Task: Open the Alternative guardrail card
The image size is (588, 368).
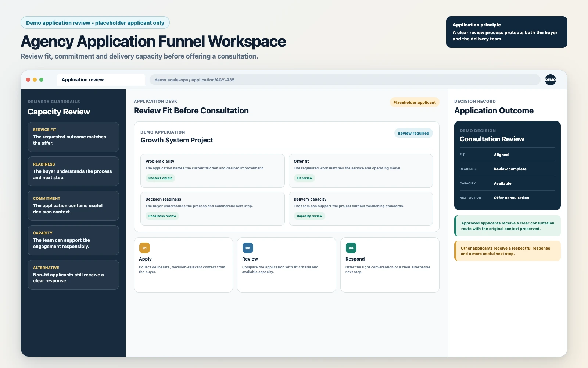Action: [x=73, y=275]
